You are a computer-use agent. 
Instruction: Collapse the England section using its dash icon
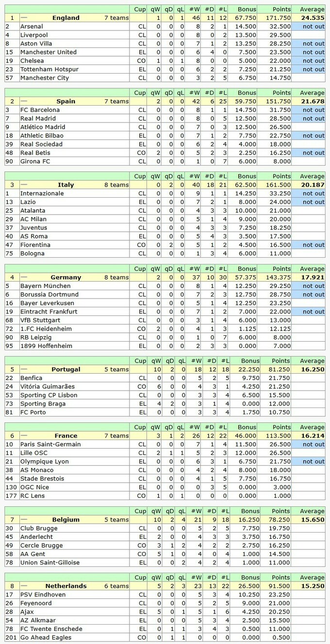tap(24, 18)
